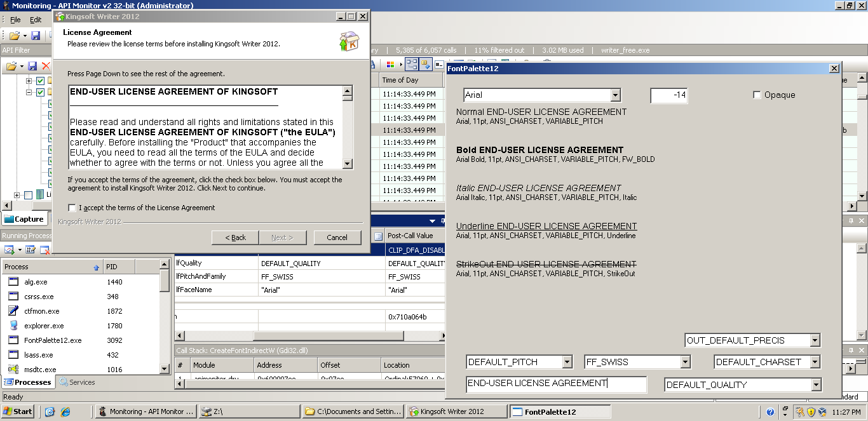Click Cancel in Kingsoft Writer installer
Screen dimensions: 868x421
337,237
